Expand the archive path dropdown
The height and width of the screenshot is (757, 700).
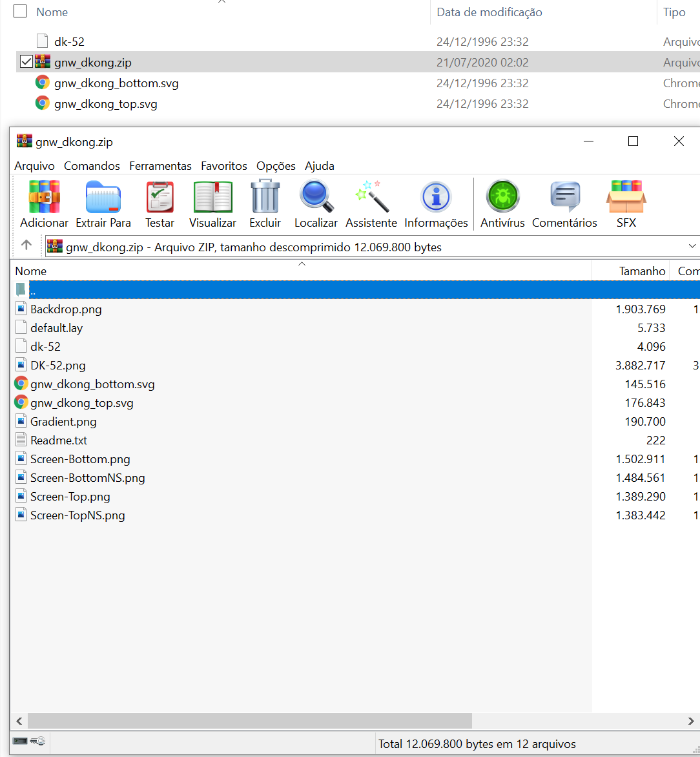[692, 246]
